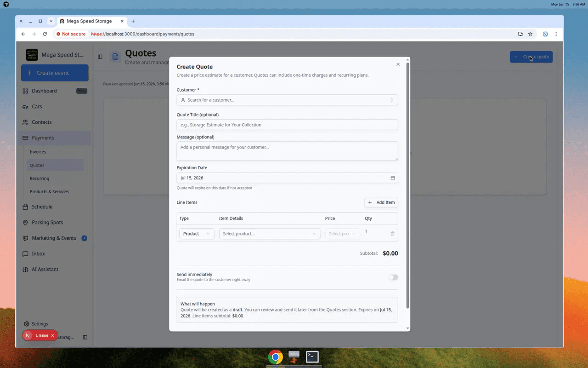
Task: Open Contacts in the sidebar
Action: [55, 122]
